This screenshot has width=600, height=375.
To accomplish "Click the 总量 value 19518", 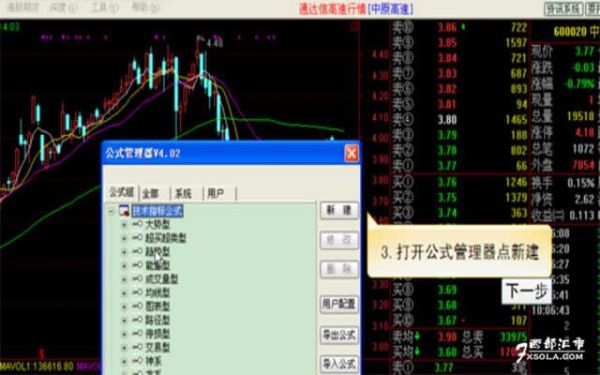I will [580, 116].
